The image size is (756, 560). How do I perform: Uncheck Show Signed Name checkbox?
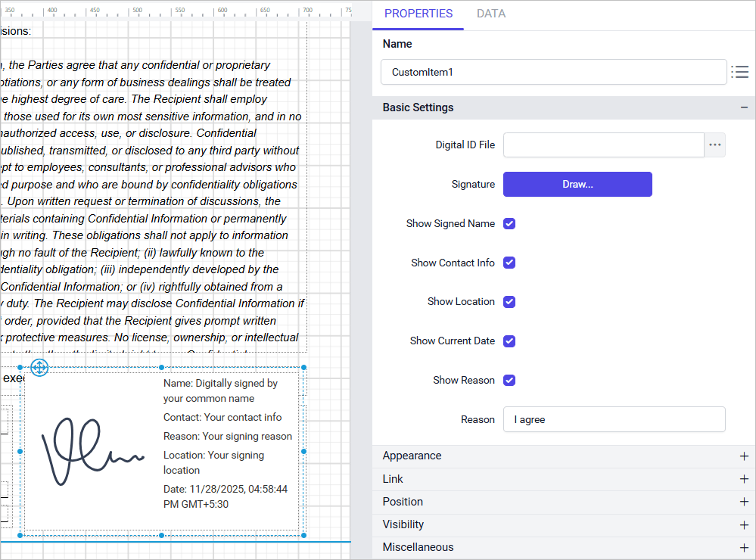click(509, 223)
